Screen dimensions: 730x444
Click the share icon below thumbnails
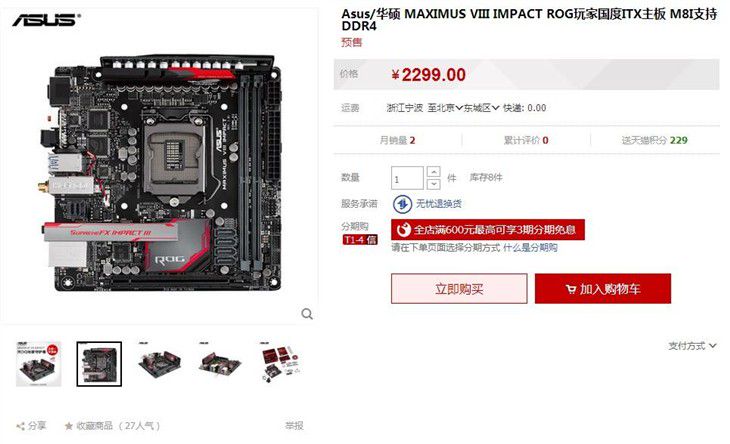point(20,426)
